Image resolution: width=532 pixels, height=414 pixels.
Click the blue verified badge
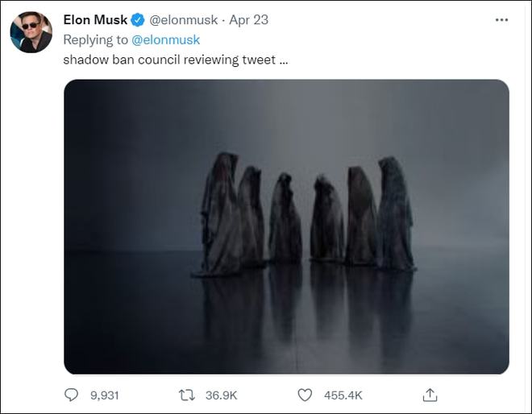(139, 20)
